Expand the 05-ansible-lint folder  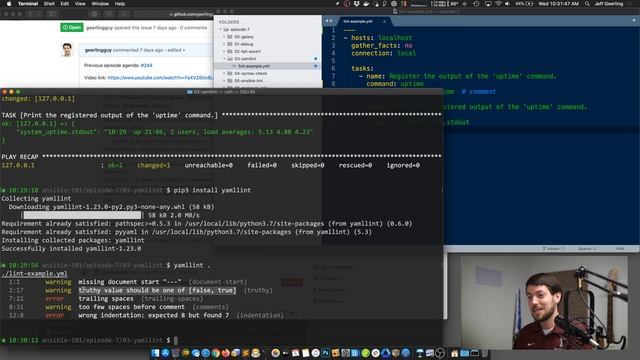224,81
